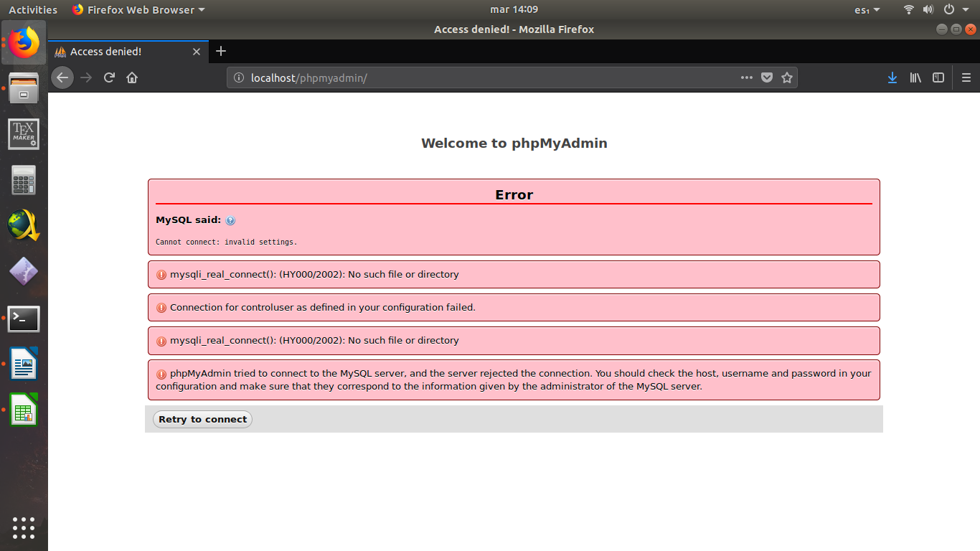
Task: Reload the current page
Action: click(109, 77)
